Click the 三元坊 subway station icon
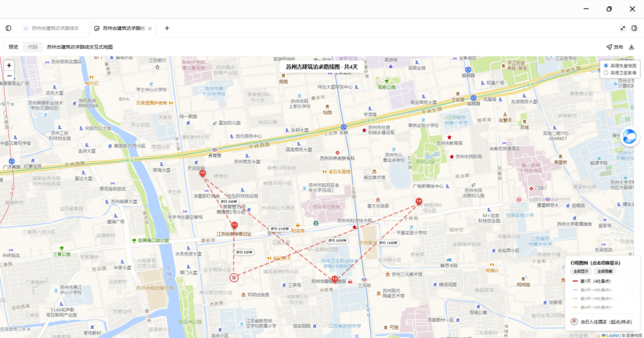Screen dimensions: 644x338 (x=364, y=280)
